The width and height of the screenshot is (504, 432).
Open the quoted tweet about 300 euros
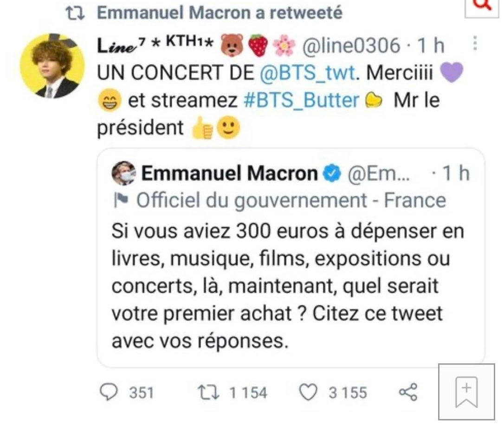coord(291,258)
